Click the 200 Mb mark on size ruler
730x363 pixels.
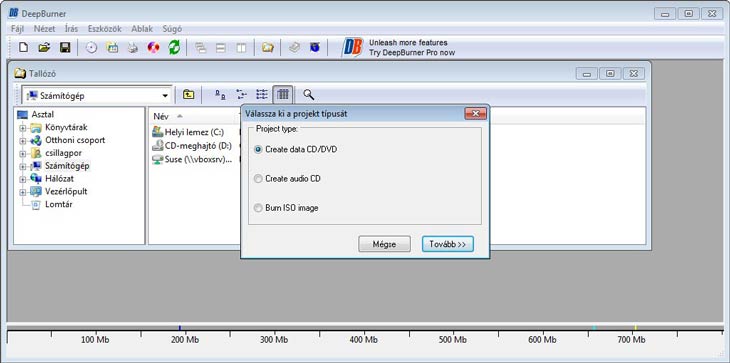[185, 340]
